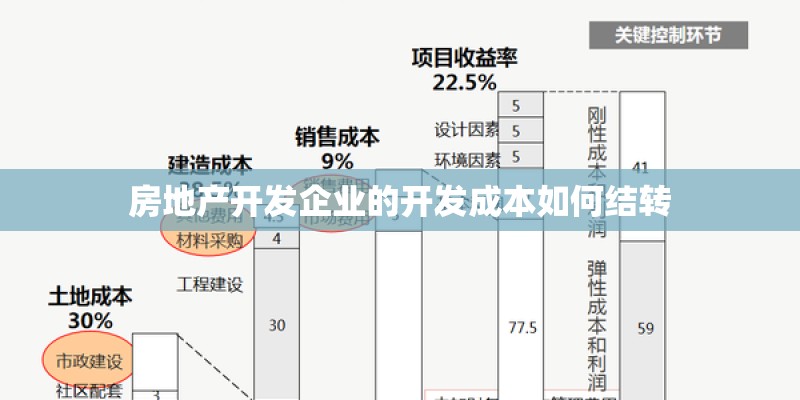800x400 pixels.
Task: Click the 9% value under 销售成本
Action: pyautogui.click(x=337, y=162)
